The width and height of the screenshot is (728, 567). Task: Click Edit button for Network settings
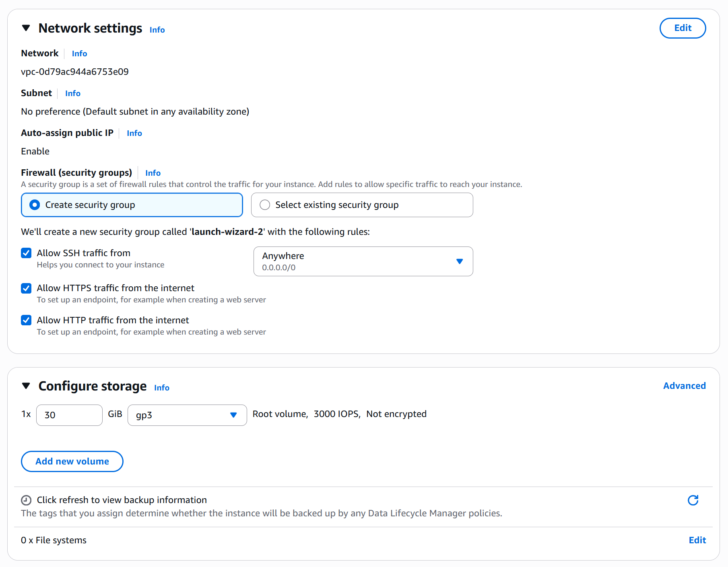coord(682,28)
